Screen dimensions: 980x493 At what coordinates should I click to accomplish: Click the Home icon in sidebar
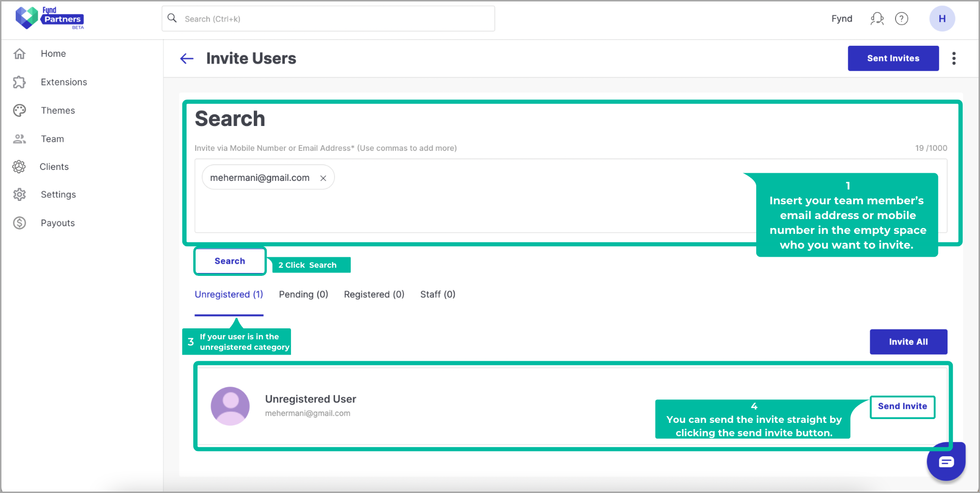(20, 53)
